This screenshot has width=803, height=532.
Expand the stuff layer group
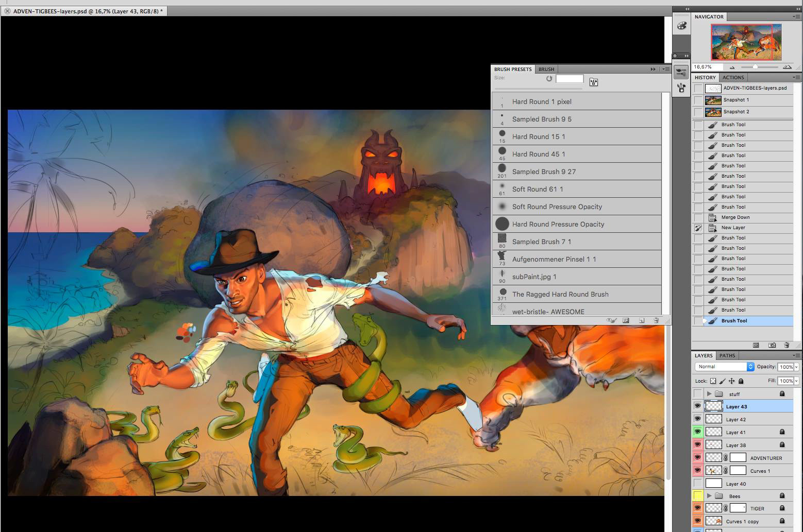pyautogui.click(x=709, y=394)
